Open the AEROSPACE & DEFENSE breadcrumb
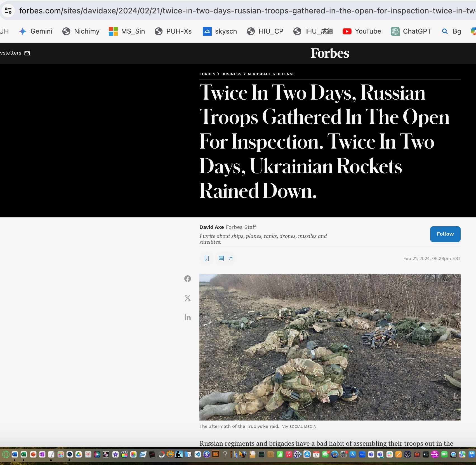 click(x=271, y=74)
